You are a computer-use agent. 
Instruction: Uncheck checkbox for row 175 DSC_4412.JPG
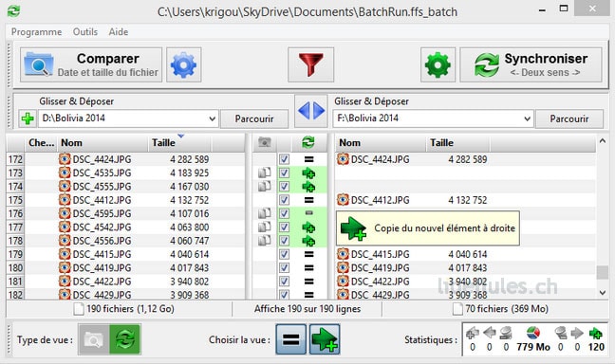(284, 200)
